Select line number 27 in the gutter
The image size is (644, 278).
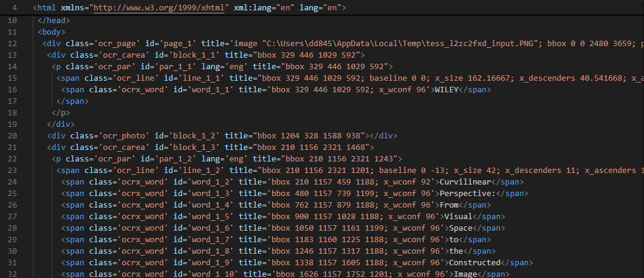12,217
